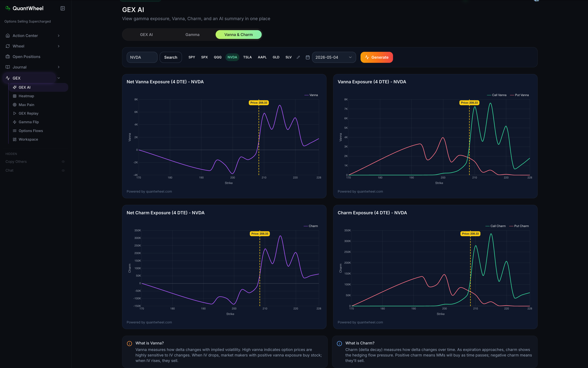Edit ticker shortcuts with pencil icon
Screen dimensions: 588x368
click(x=298, y=57)
